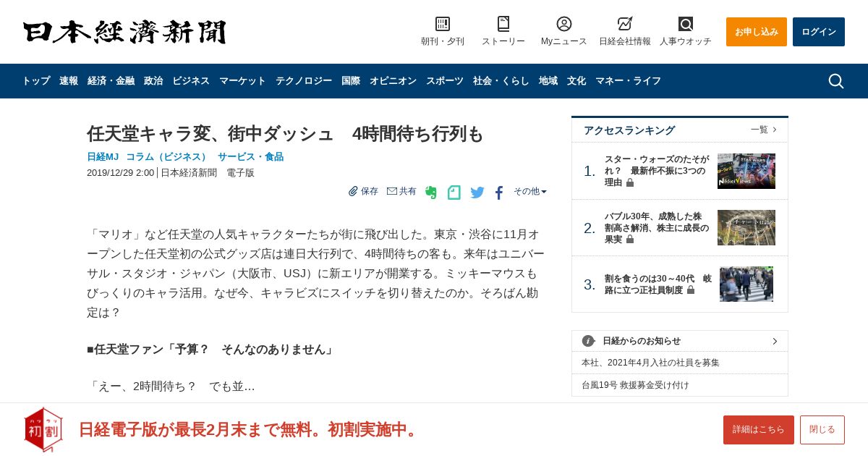This screenshot has height=456, width=868.
Task: Open the 文化 section
Action: (x=576, y=81)
